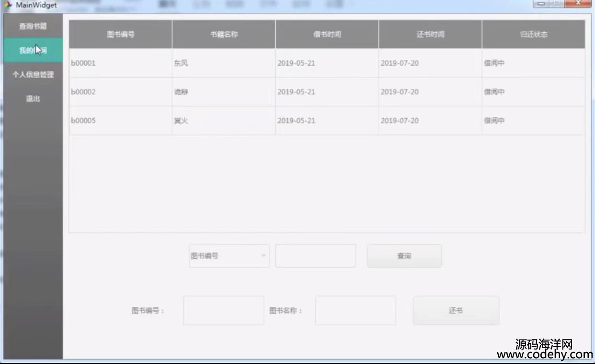
Task: Close the MainWidget window
Action: tap(577, 4)
